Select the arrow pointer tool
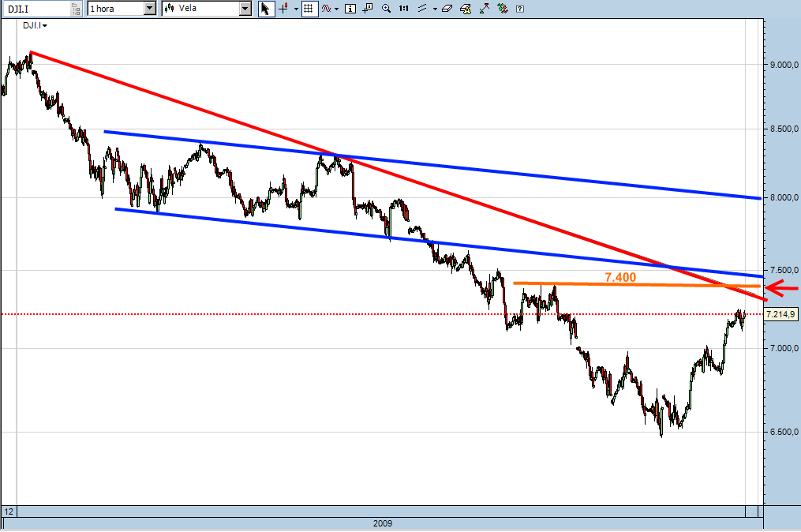 (x=266, y=9)
